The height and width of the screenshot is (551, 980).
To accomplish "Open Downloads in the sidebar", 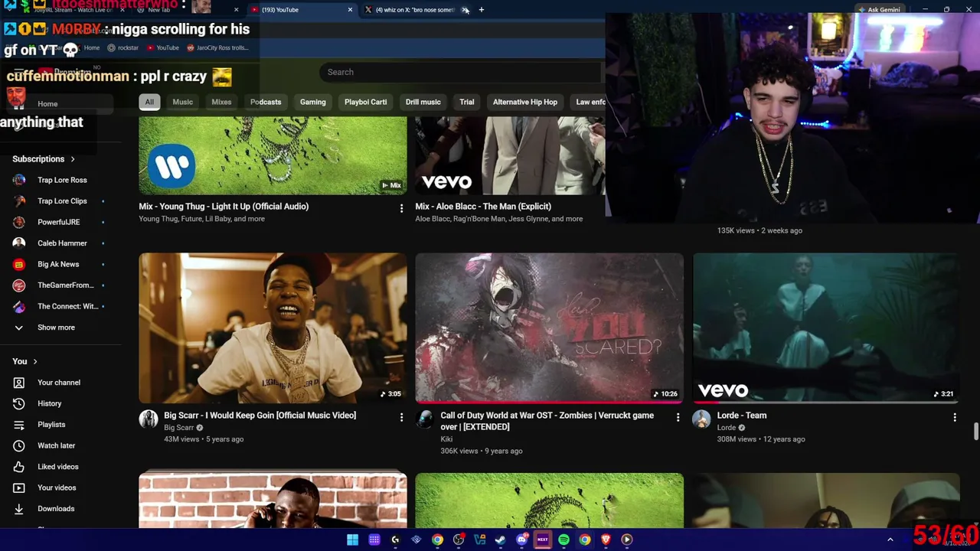I will pos(56,508).
